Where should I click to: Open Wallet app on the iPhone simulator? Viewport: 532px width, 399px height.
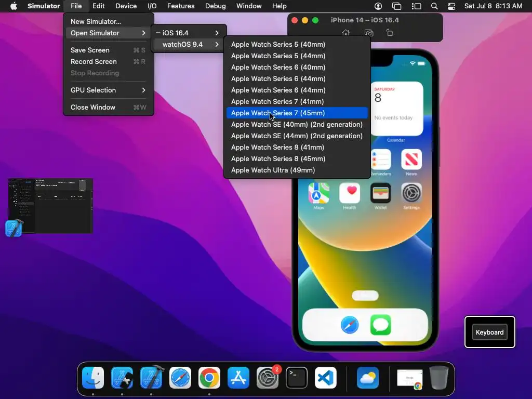(x=380, y=193)
